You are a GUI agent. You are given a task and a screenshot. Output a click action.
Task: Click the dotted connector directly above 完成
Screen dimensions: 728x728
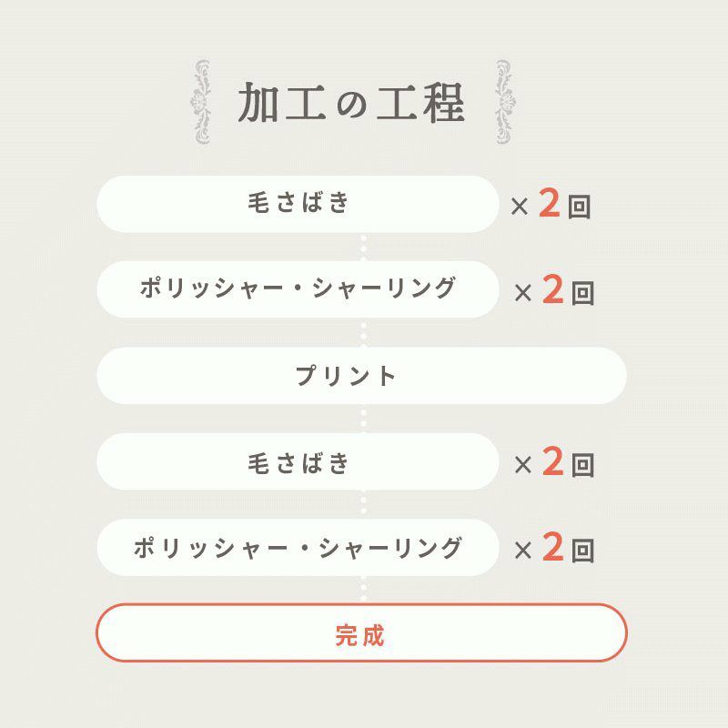click(x=362, y=590)
